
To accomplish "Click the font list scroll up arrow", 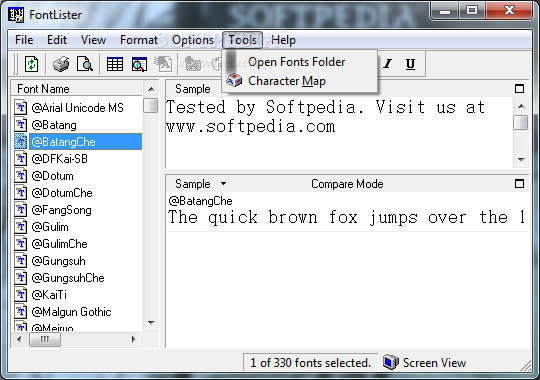I will 151,89.
